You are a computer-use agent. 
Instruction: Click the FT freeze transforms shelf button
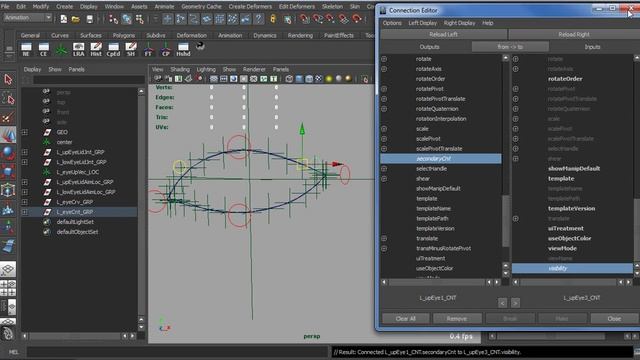(148, 49)
